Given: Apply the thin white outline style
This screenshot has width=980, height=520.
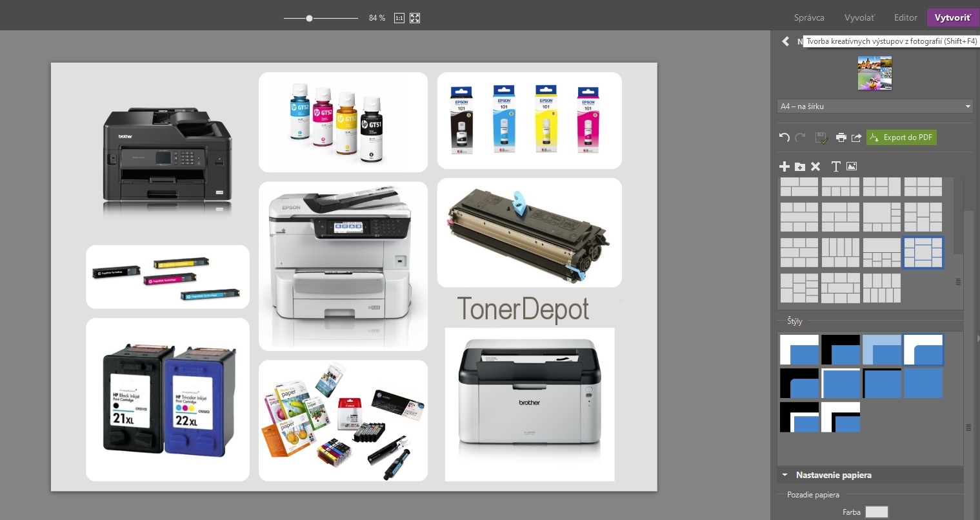Looking at the screenshot, I should point(841,383).
